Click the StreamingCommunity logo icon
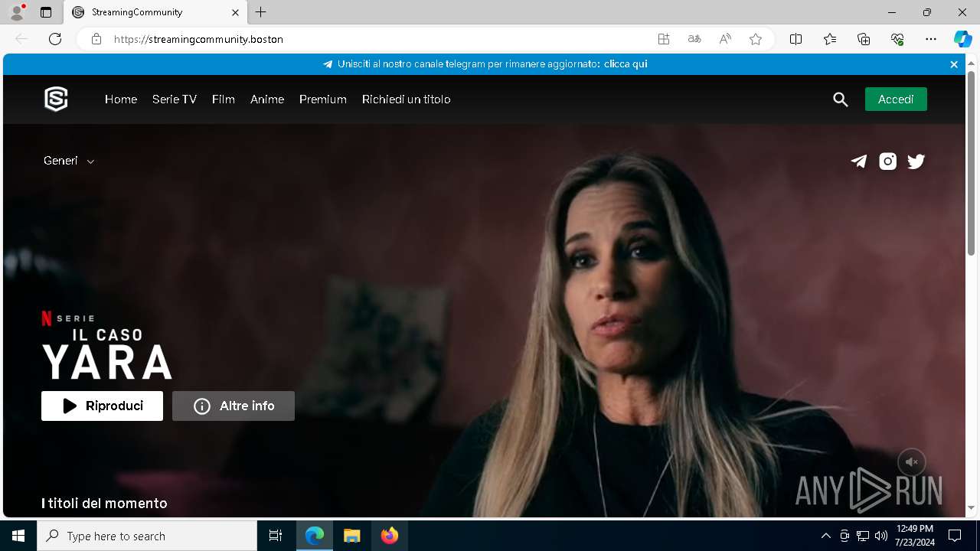Image resolution: width=980 pixels, height=551 pixels. [56, 99]
